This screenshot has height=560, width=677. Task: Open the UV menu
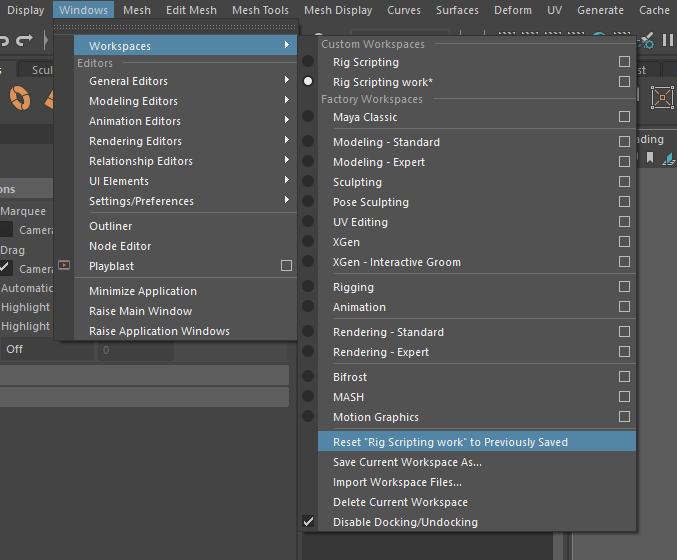coord(554,10)
